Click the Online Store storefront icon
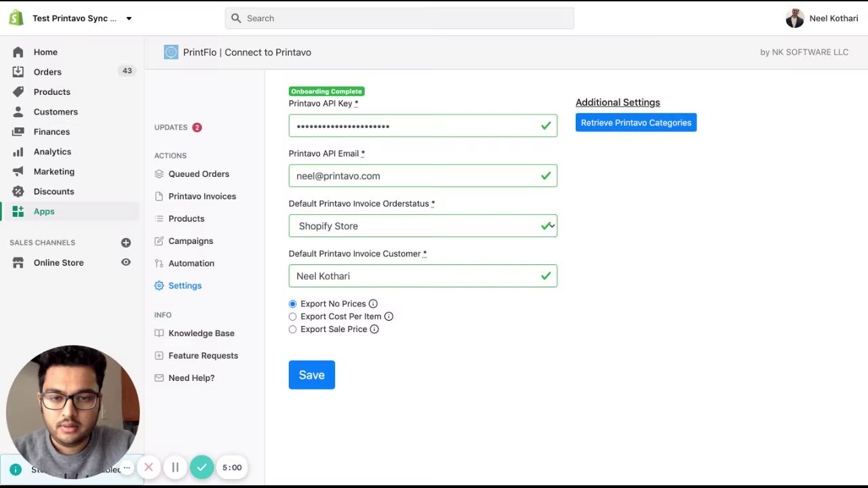Screen dimensions: 868x488 coord(18,263)
